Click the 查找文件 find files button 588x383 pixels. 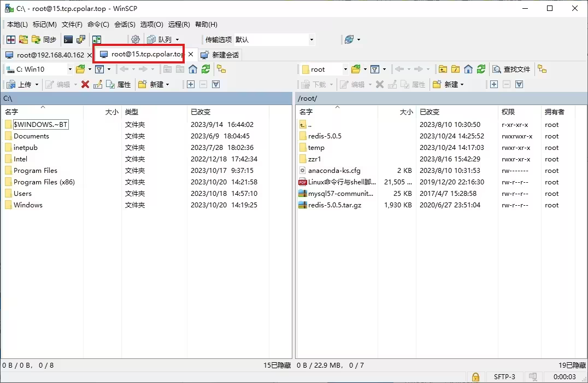coord(511,69)
